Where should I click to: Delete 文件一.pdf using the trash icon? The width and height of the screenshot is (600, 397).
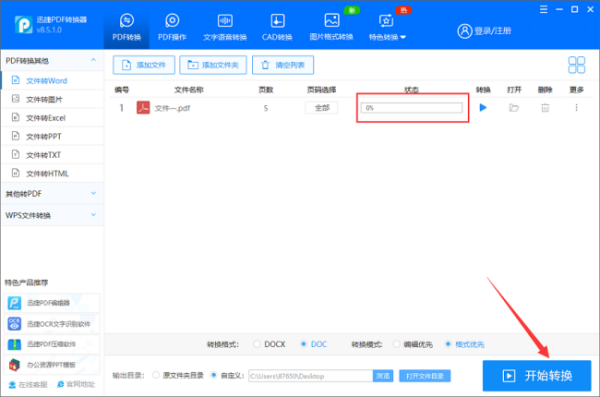tap(545, 108)
